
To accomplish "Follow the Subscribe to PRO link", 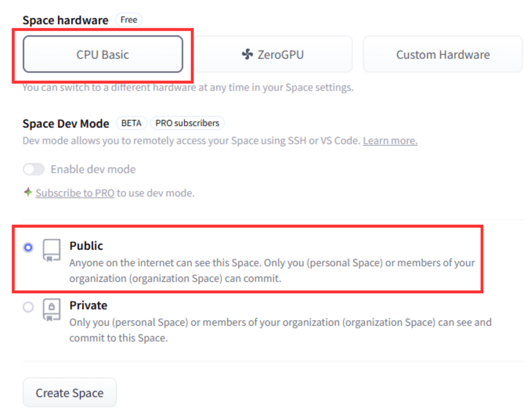I will coord(75,193).
